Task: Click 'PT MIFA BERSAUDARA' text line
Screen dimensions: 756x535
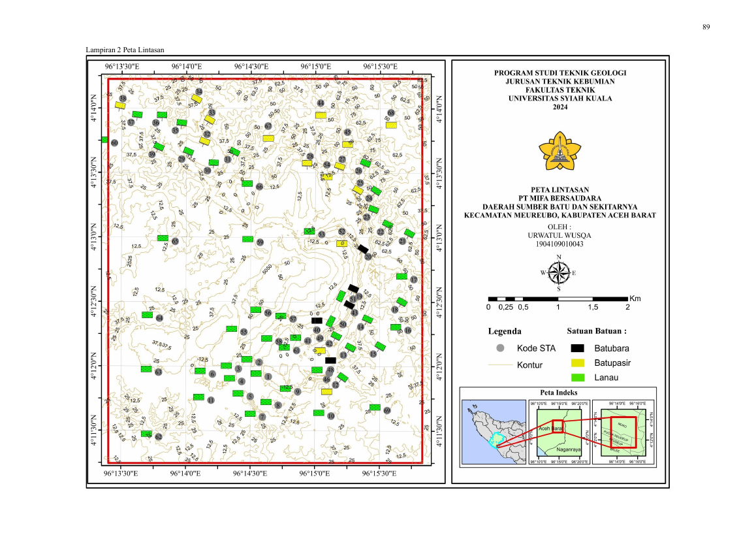Action: pyautogui.click(x=559, y=199)
